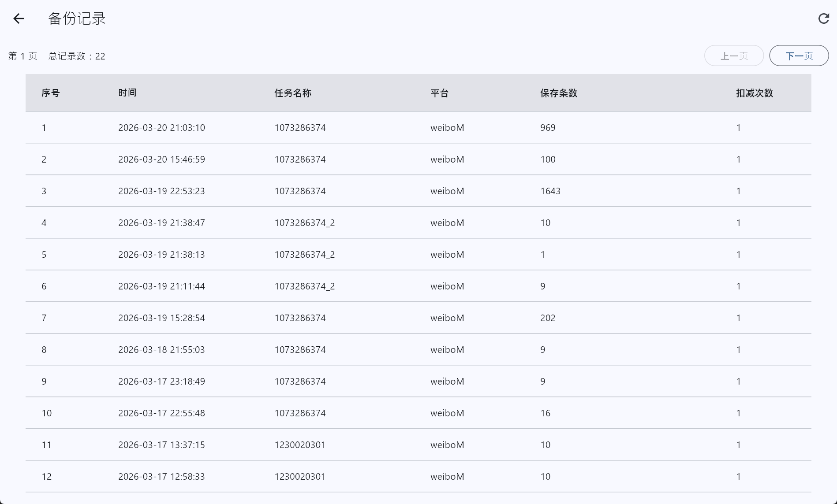Select the row with 1643 saved entries
Viewport: 837px width, 504px height.
click(550, 191)
